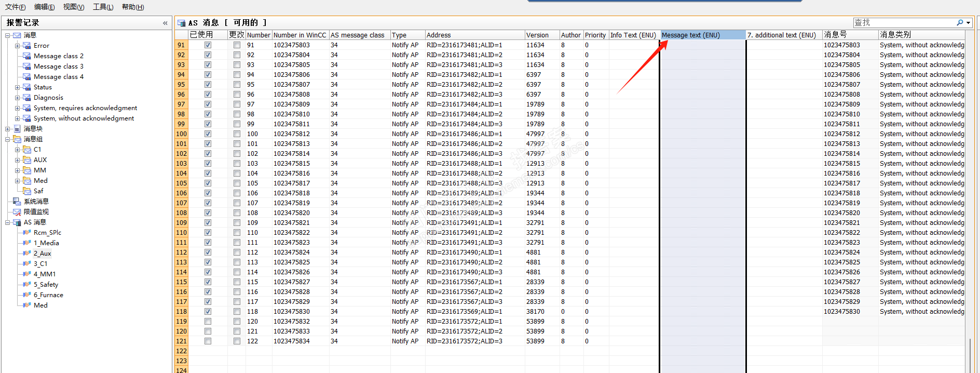Click the AUX message group icon
The height and width of the screenshot is (373, 980).
27,160
